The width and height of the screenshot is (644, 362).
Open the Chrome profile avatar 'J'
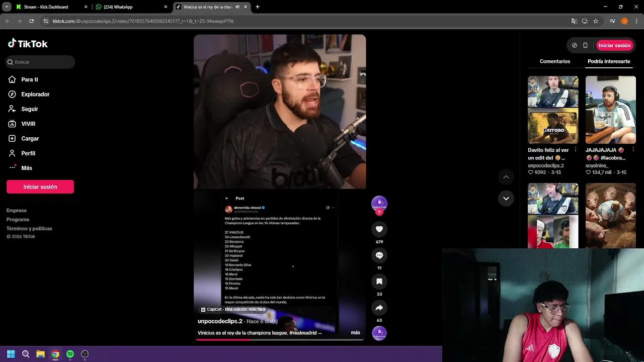tap(624, 21)
